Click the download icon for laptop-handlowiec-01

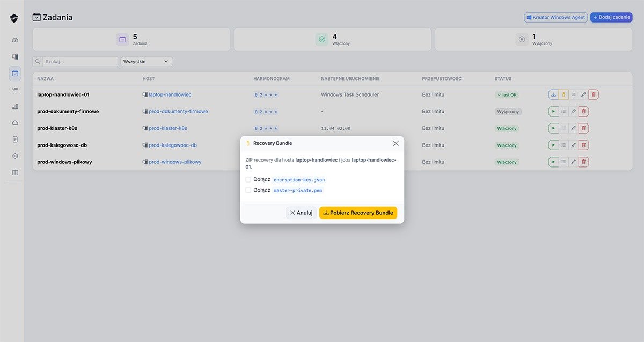pyautogui.click(x=553, y=94)
